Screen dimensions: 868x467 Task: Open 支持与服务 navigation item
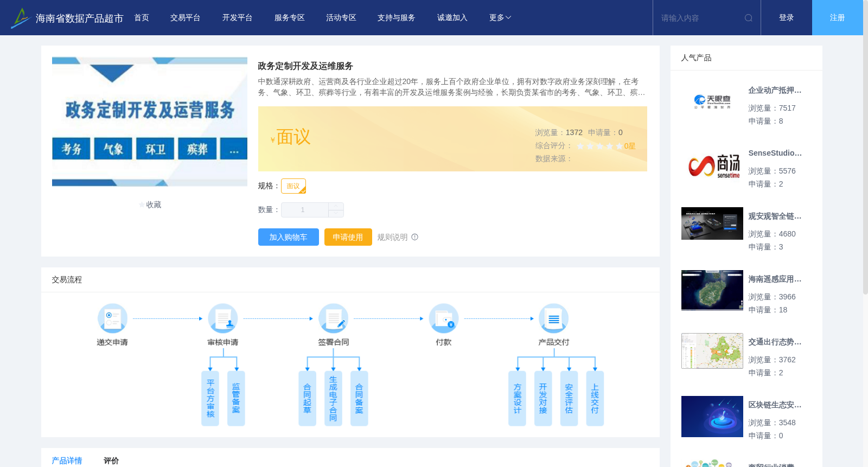pos(397,18)
